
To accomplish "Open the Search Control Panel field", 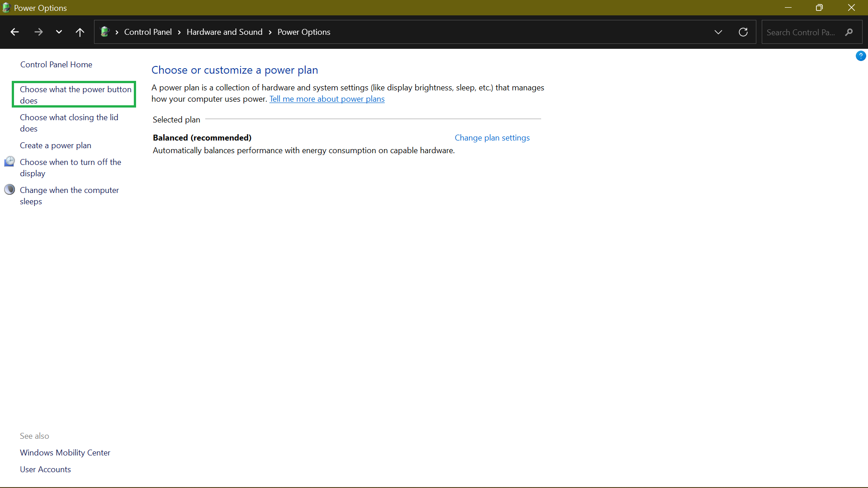I will click(809, 32).
